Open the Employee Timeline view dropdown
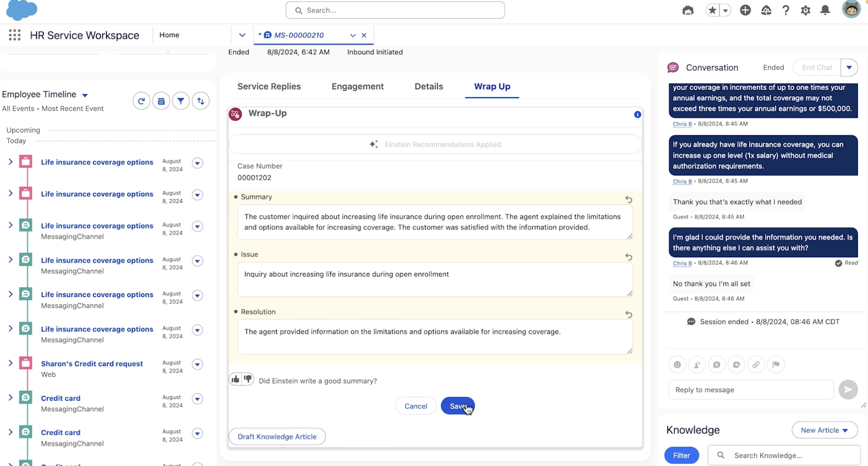 [x=85, y=95]
